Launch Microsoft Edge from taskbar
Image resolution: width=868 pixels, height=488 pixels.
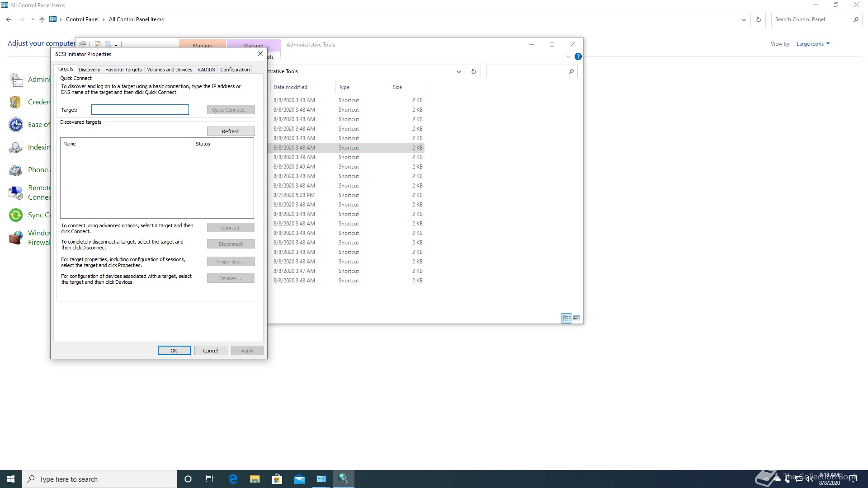point(233,479)
